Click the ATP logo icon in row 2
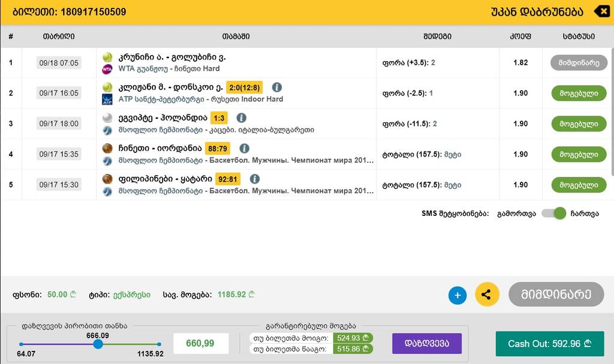Image resolution: width=614 pixels, height=364 pixels. pos(107,99)
